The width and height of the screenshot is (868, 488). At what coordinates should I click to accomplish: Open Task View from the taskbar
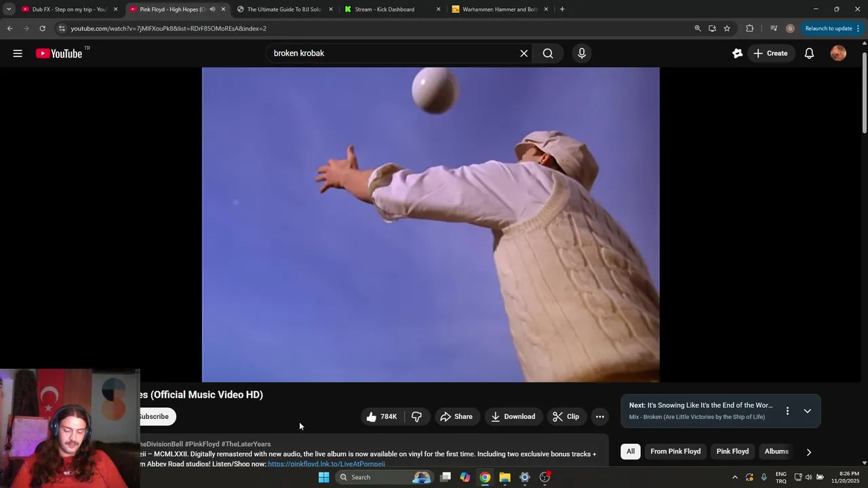(x=446, y=477)
